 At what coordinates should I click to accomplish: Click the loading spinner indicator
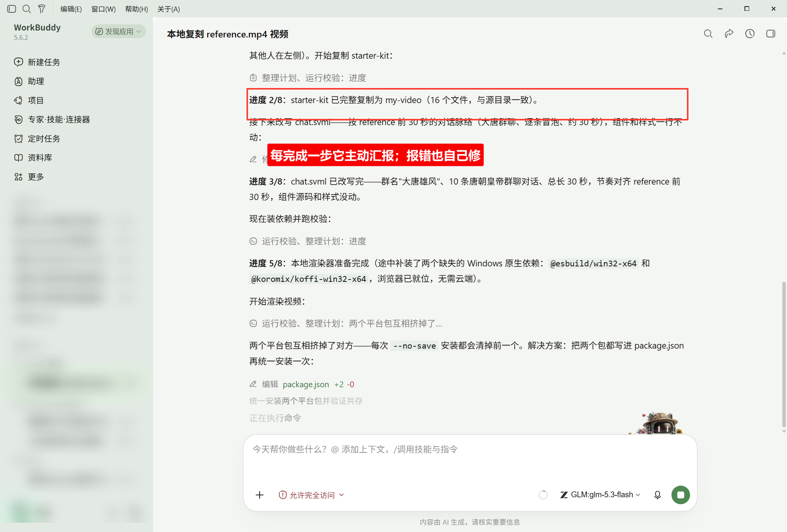(543, 495)
